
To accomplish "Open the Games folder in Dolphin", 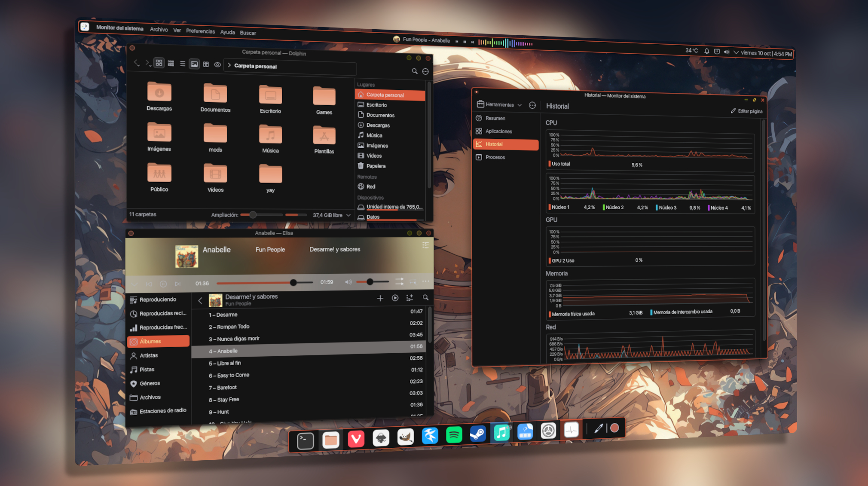I will [x=324, y=101].
